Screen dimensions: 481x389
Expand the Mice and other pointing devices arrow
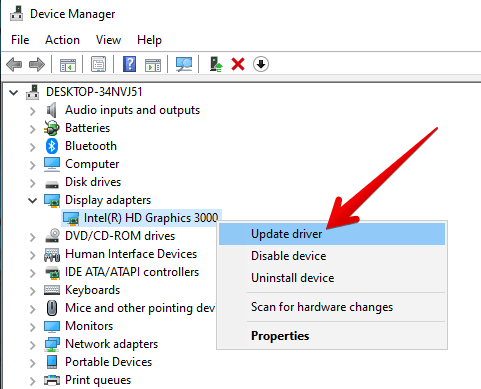[32, 309]
